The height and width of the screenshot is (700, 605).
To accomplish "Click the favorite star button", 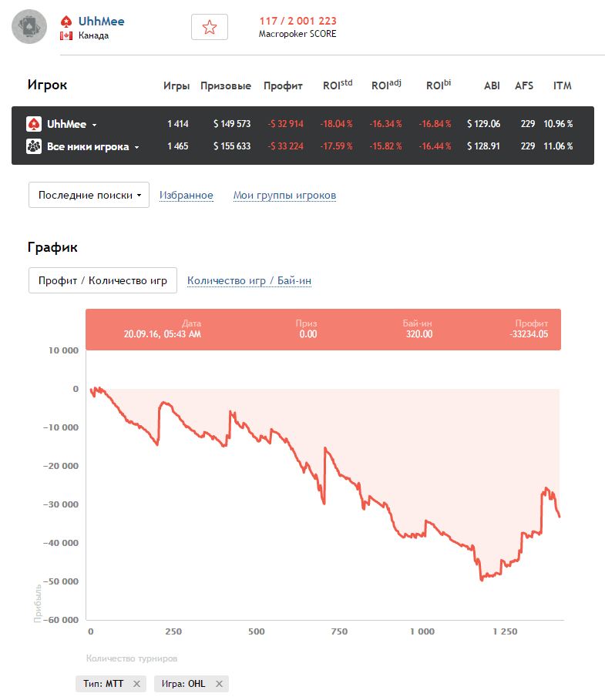I will pyautogui.click(x=209, y=27).
